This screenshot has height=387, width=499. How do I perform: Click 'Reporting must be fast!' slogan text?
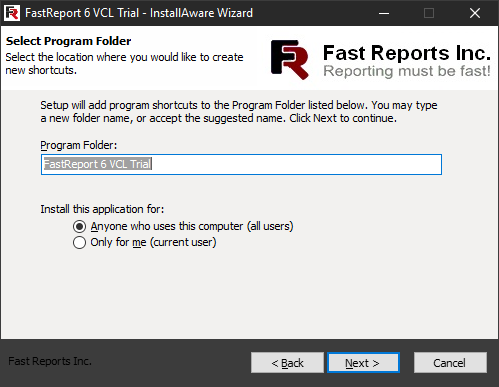click(407, 71)
